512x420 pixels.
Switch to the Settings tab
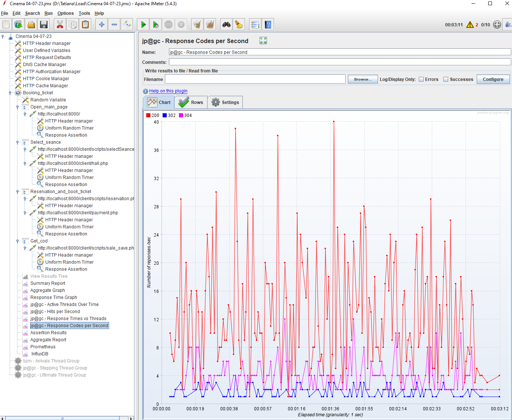pyautogui.click(x=225, y=102)
